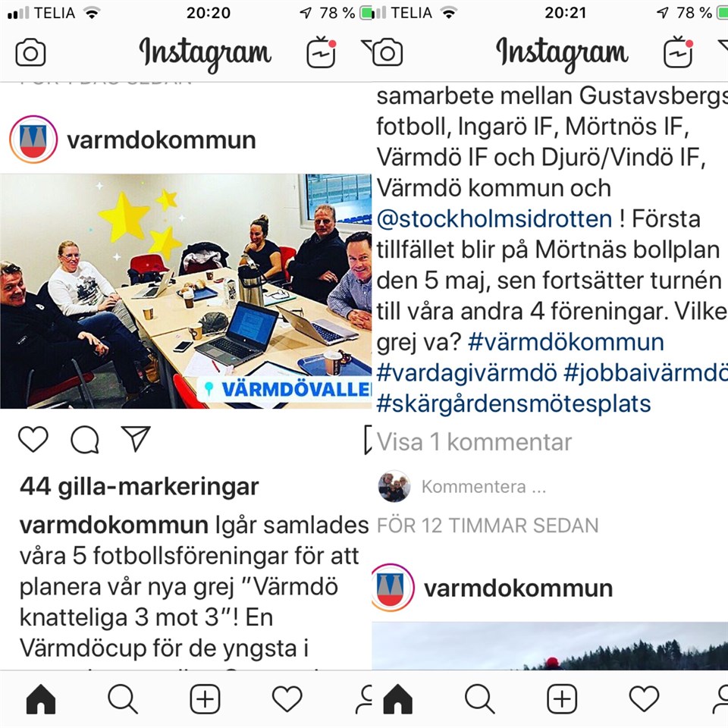Open the Värmdövallen location sticker

284,390
